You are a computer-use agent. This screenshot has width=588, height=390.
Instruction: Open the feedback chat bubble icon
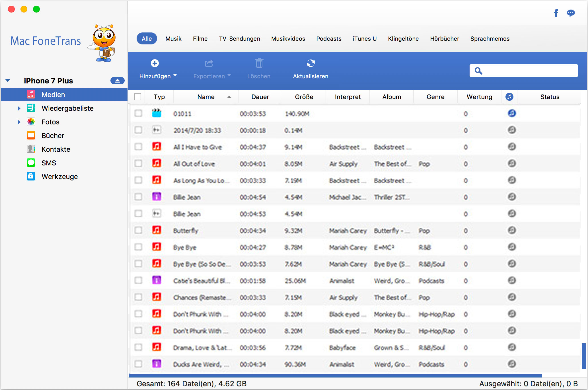[571, 13]
